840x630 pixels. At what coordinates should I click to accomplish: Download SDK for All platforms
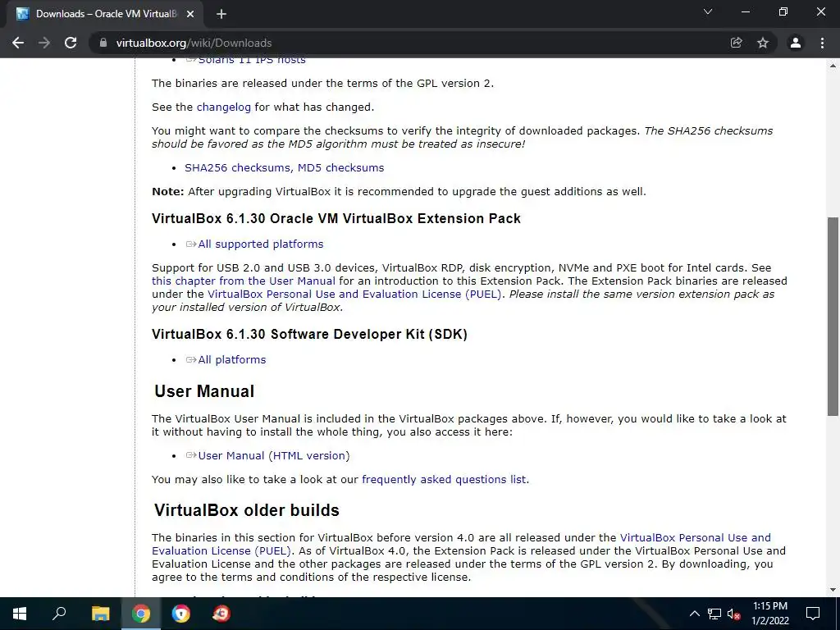pos(231,360)
